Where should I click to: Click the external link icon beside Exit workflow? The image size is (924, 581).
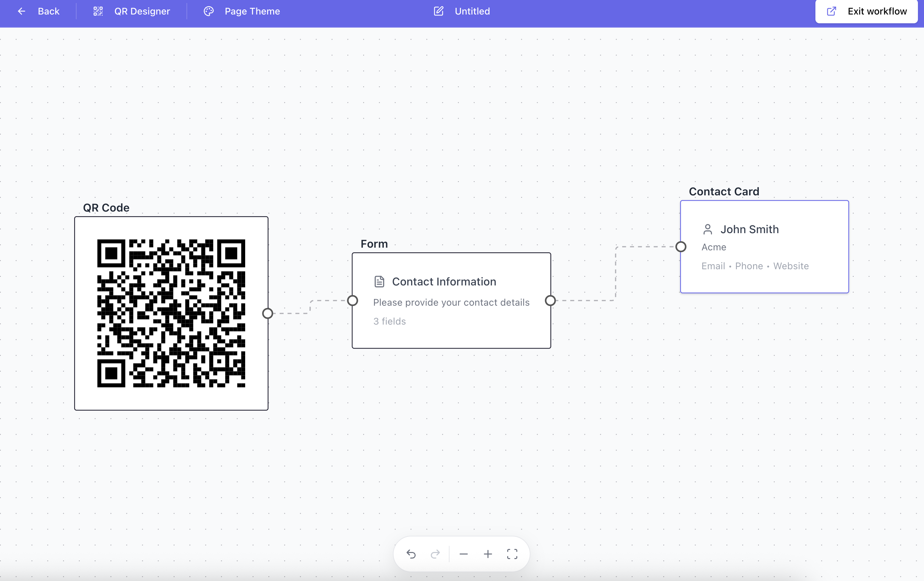[x=831, y=11]
